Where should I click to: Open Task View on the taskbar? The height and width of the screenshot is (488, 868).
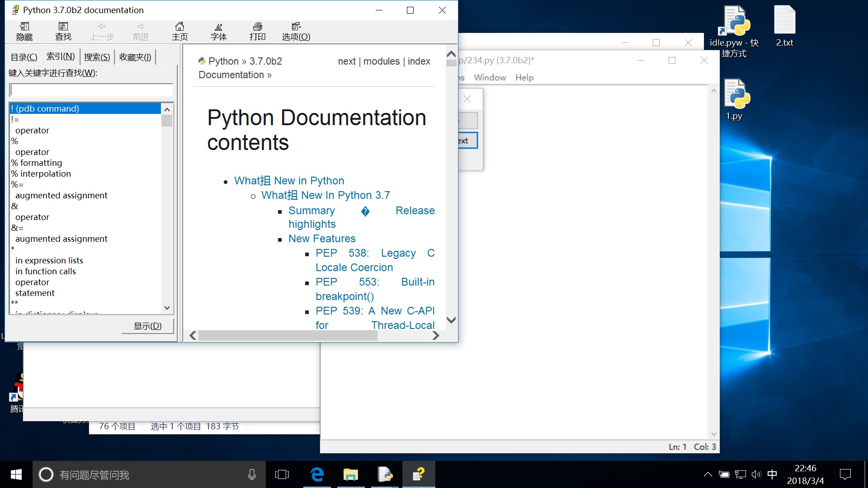point(282,474)
